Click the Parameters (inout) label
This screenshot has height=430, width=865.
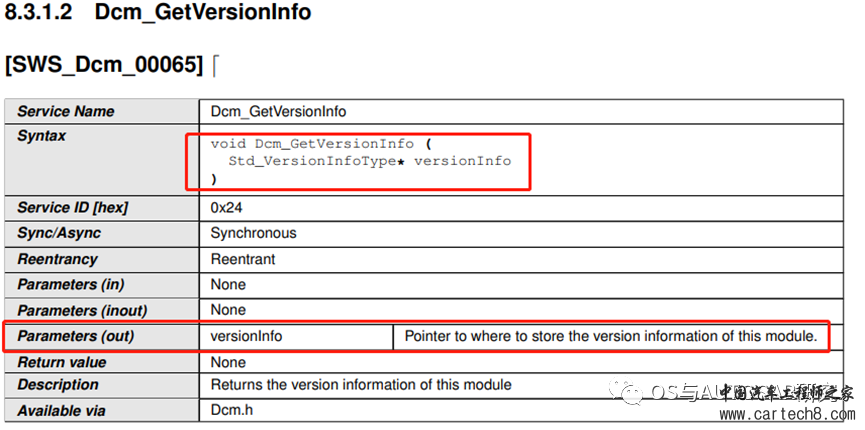82,310
